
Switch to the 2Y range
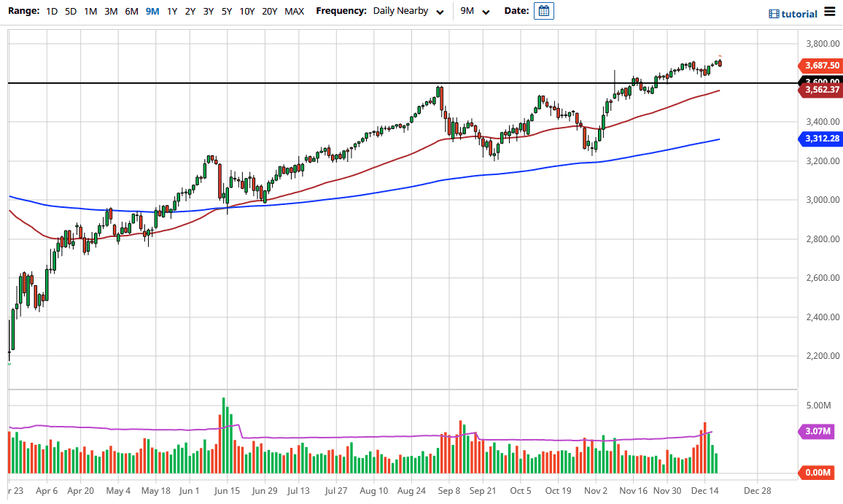point(190,11)
